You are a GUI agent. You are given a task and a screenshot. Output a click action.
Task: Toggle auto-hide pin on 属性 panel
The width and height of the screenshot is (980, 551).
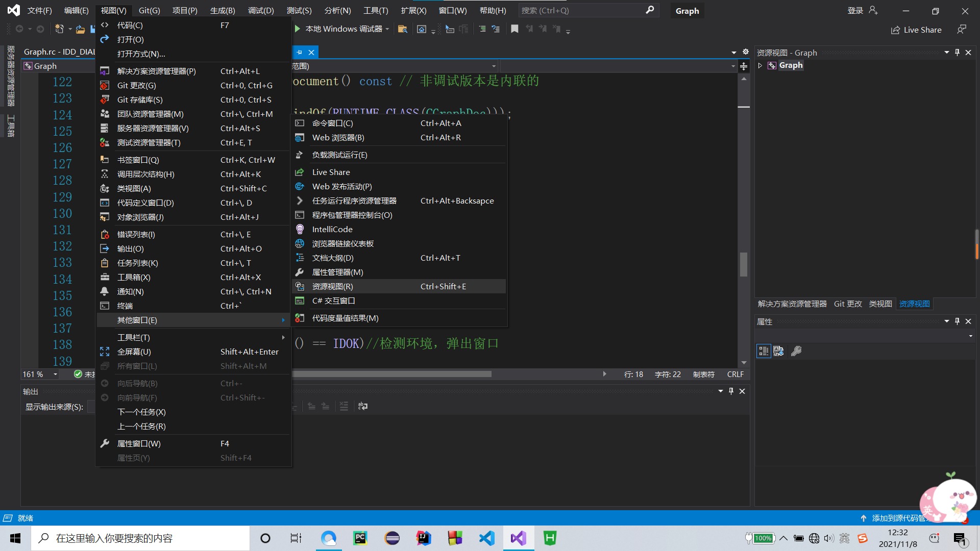(x=957, y=321)
